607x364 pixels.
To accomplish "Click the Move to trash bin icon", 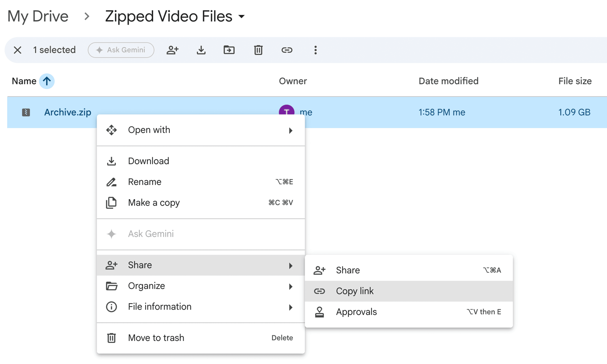I will coord(111,338).
